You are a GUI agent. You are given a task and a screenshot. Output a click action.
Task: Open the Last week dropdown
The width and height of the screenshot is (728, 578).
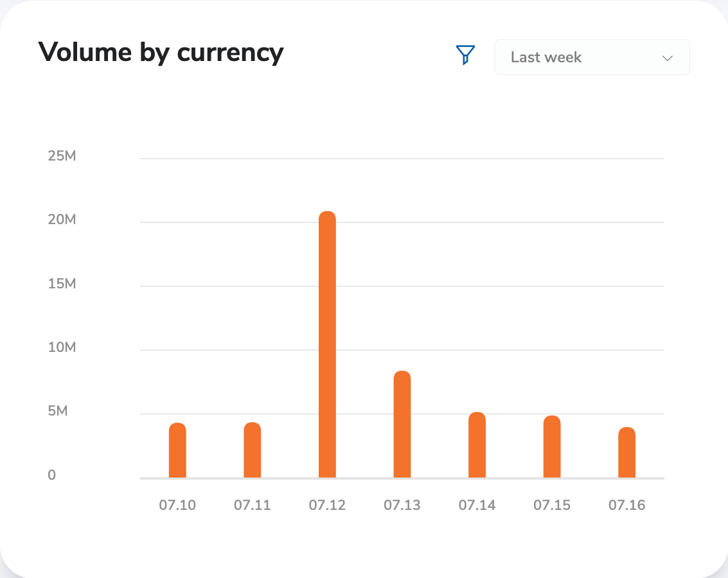[x=591, y=57]
